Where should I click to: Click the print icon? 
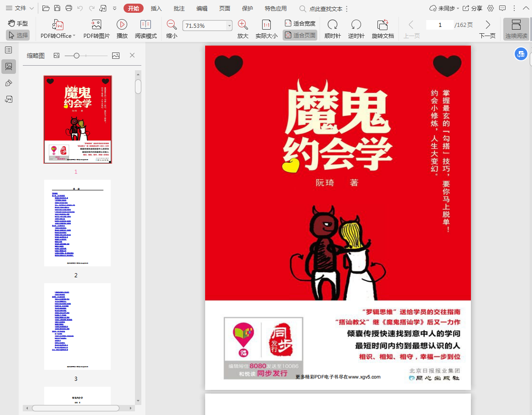click(x=68, y=8)
